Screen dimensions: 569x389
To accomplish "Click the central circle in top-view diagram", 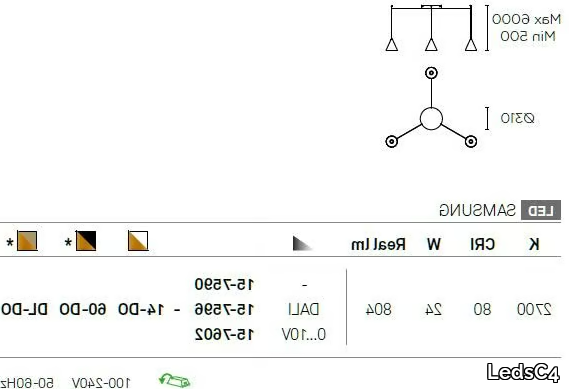I will click(431, 118).
